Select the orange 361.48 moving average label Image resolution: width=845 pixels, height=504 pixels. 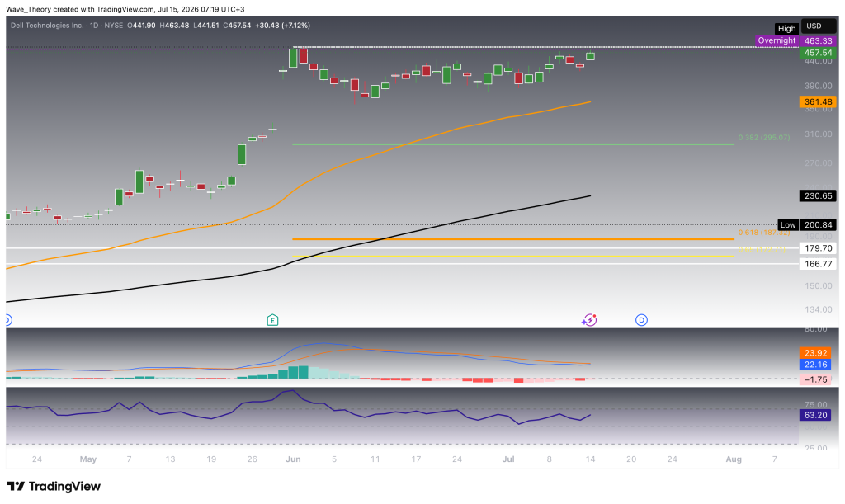(818, 101)
